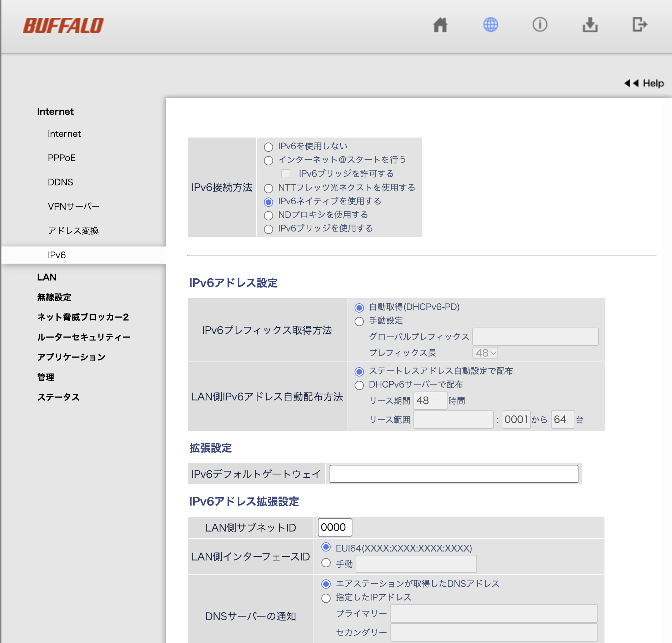This screenshot has height=643, width=672.
Task: Select '指定したIPアドレス' DNS option
Action: [326, 598]
